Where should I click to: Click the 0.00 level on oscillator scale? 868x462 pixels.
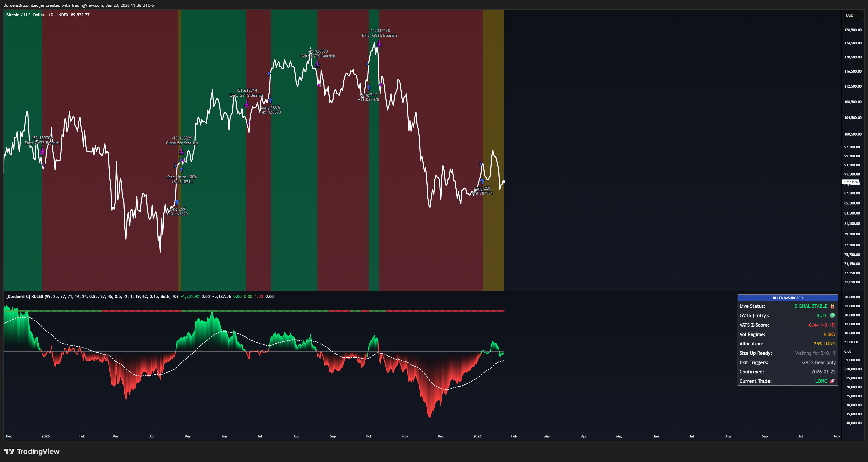coord(847,351)
